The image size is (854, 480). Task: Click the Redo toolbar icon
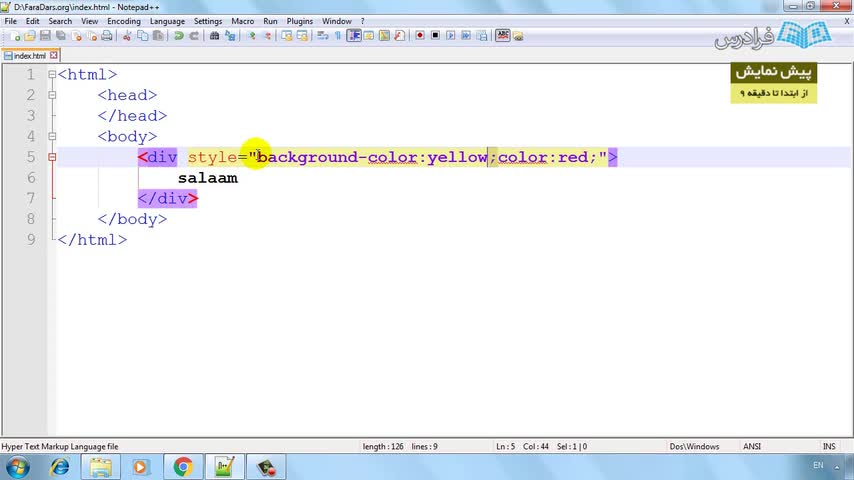[x=193, y=36]
